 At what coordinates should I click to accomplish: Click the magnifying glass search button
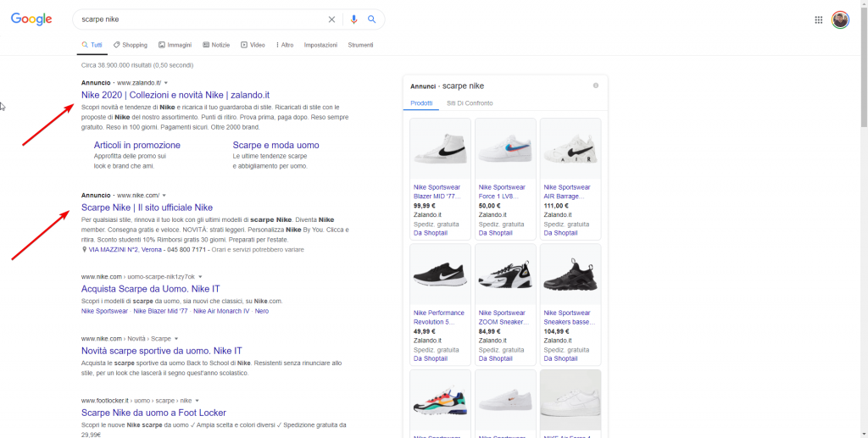[371, 19]
